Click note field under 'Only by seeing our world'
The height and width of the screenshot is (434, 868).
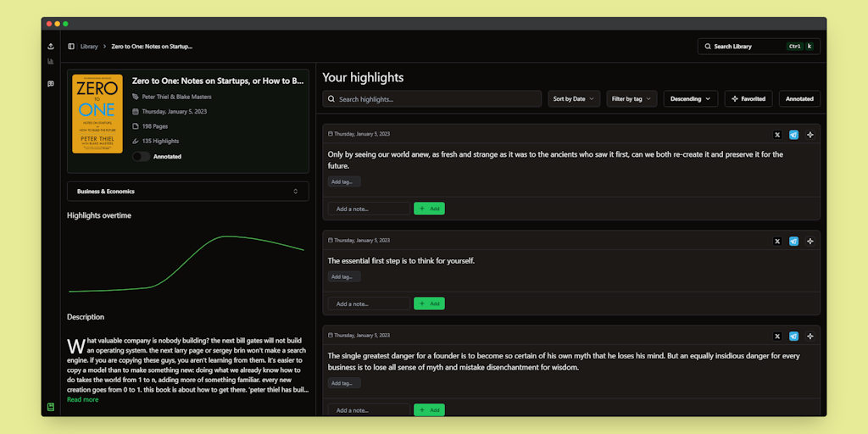click(369, 209)
